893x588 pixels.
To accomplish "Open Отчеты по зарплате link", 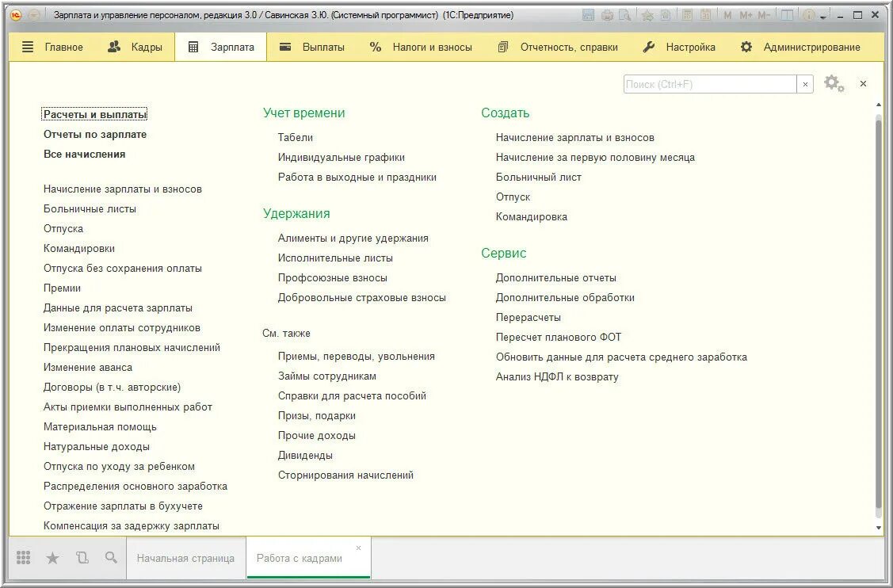I will [x=95, y=135].
